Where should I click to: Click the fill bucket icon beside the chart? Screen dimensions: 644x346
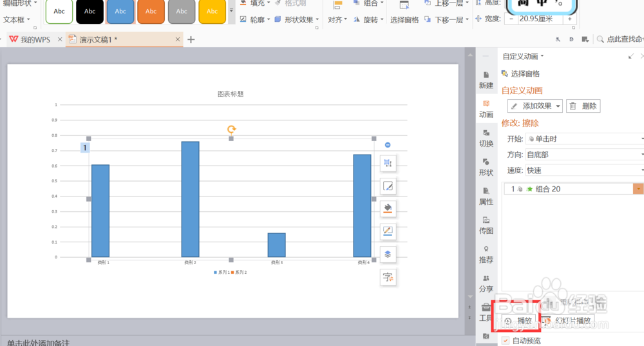[388, 209]
